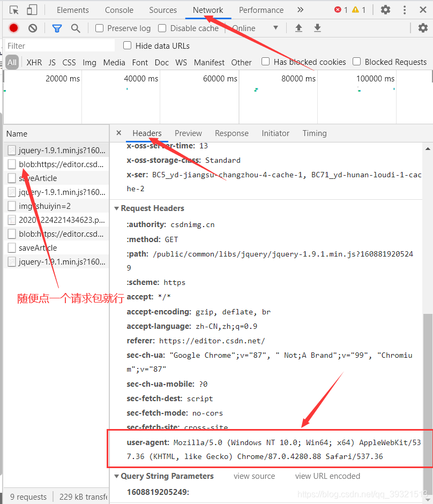Toggle the device toolbar icon
Image resolution: width=433 pixels, height=504 pixels.
[x=32, y=10]
